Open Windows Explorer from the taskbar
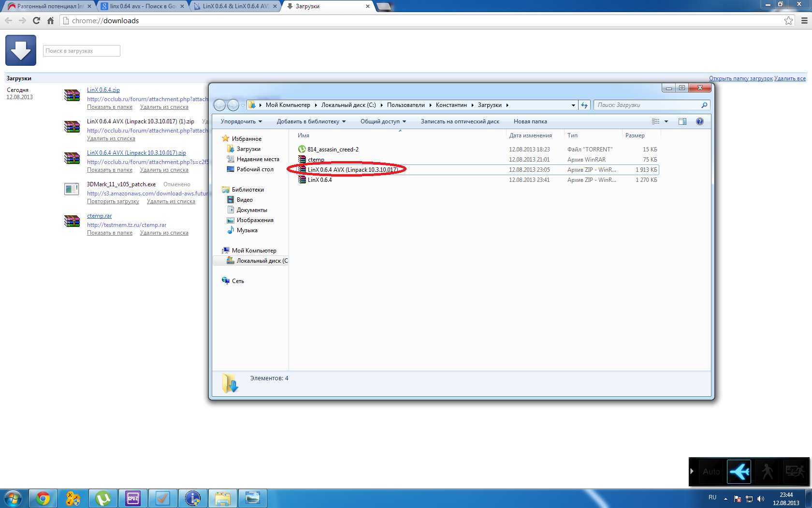Screen dimensions: 812x508 click(223, 498)
